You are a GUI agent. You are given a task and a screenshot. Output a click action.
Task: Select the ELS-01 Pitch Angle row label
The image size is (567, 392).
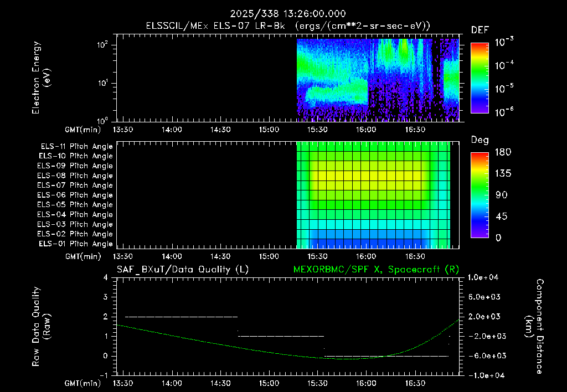click(x=76, y=244)
